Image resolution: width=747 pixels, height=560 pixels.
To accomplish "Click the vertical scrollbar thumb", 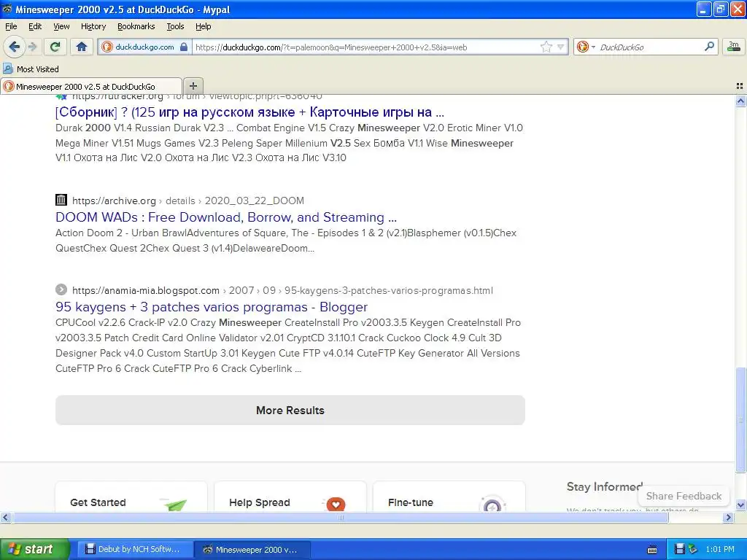I will [x=740, y=419].
